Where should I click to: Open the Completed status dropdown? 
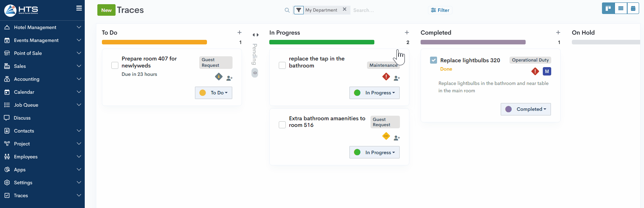[526, 109]
